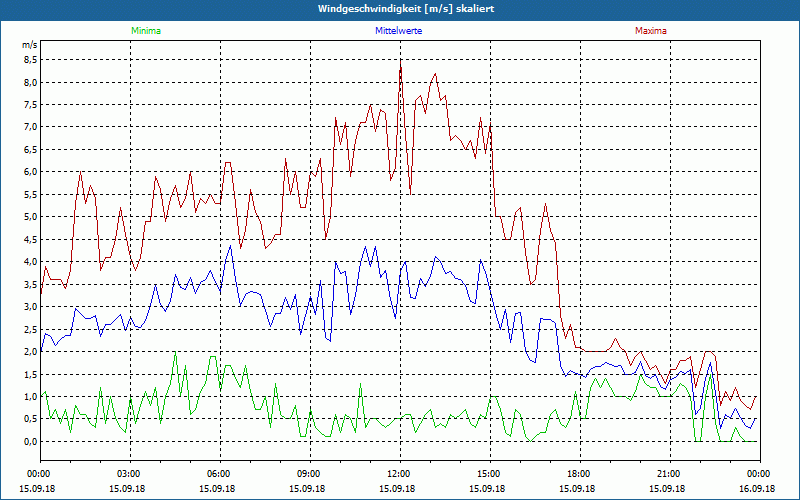The image size is (800, 500).
Task: Click the 03:00 time axis label
Action: click(x=127, y=474)
